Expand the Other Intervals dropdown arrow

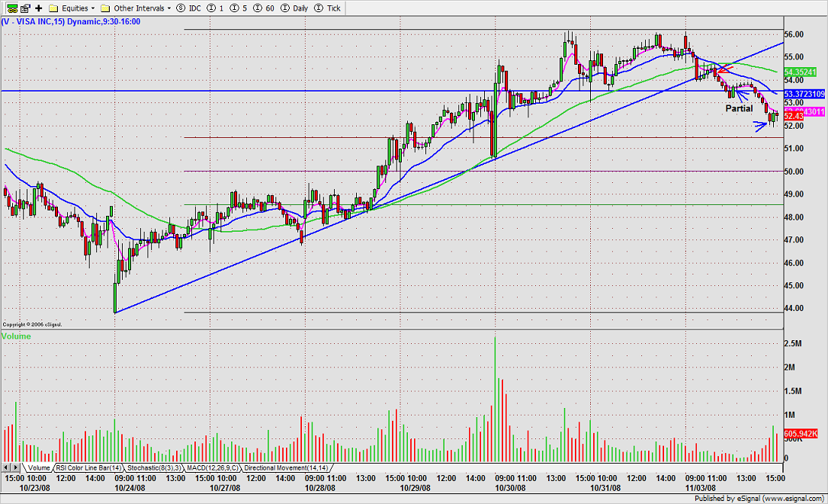(169, 8)
